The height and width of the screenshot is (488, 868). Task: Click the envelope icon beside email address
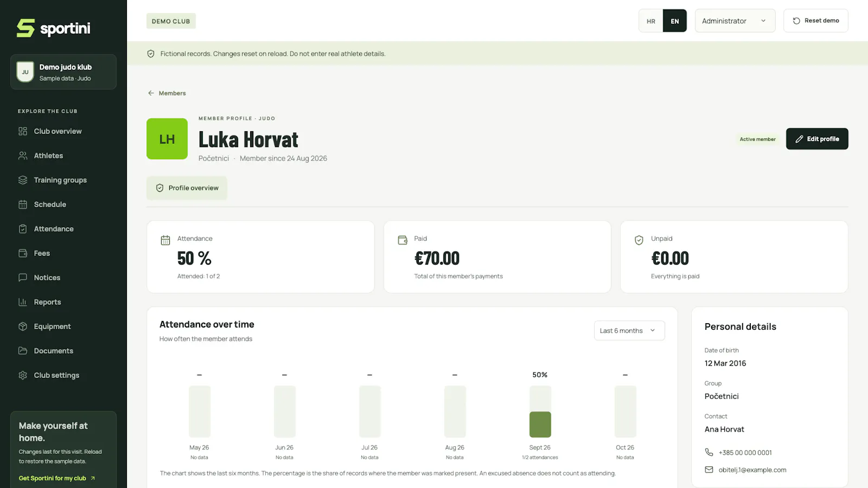click(709, 470)
